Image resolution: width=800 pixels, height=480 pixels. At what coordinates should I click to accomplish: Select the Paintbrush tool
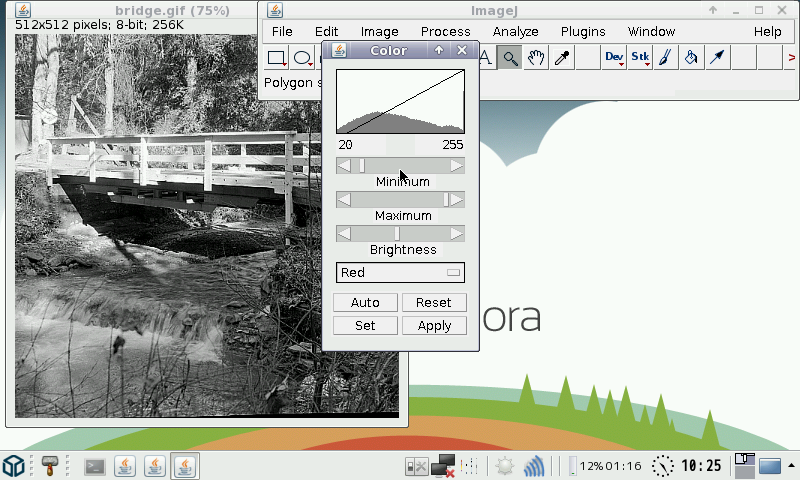pyautogui.click(x=665, y=58)
